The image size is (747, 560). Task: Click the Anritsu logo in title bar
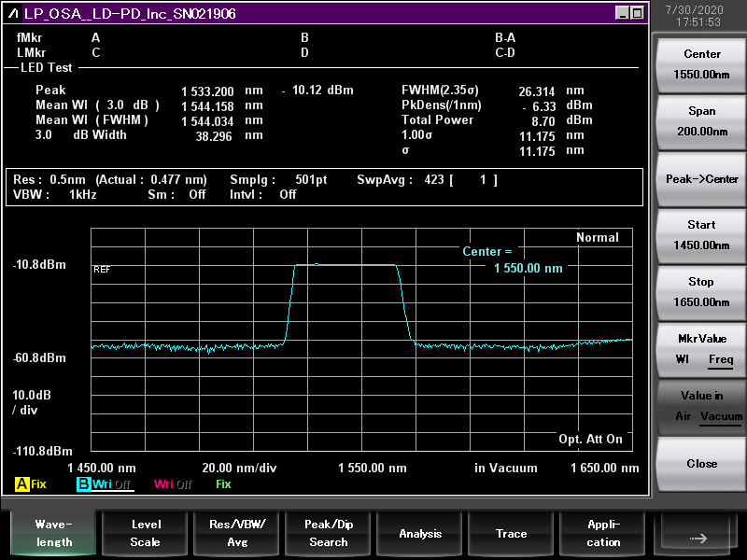coord(15,13)
